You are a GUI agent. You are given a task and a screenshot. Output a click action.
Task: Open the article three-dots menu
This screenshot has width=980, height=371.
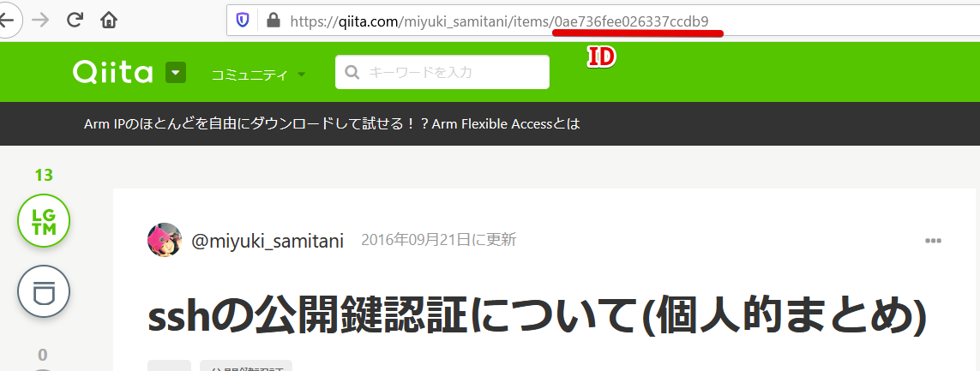933,241
